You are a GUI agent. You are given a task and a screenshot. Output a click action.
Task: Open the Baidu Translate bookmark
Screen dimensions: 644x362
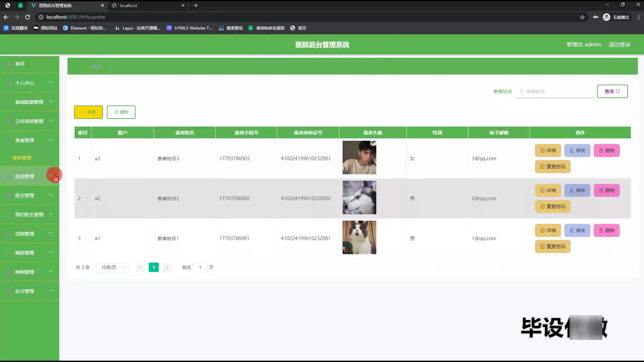point(15,28)
